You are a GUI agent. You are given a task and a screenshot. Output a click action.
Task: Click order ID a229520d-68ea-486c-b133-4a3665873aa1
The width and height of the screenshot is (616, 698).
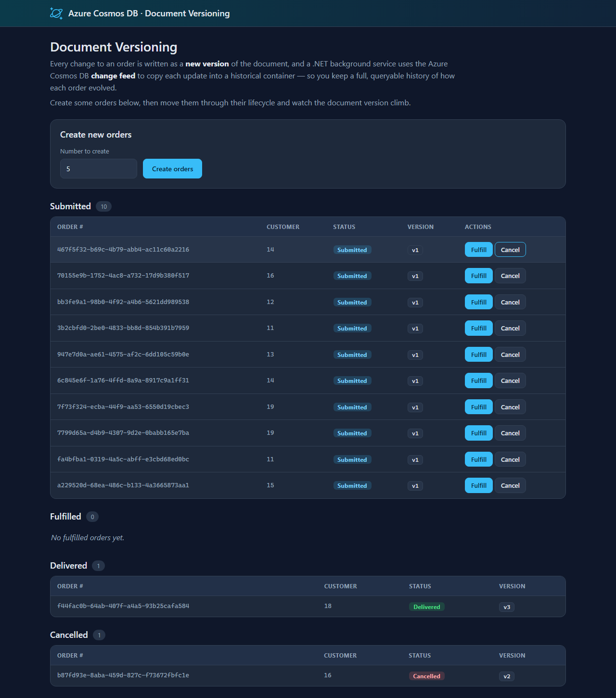(x=123, y=485)
